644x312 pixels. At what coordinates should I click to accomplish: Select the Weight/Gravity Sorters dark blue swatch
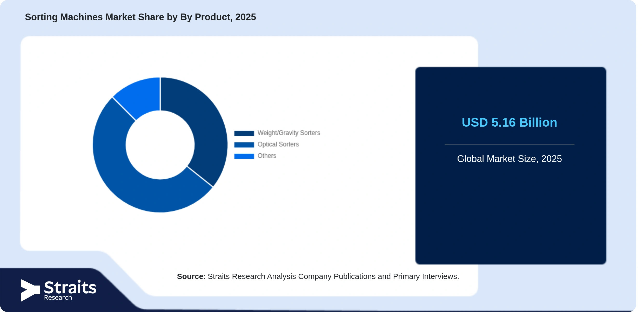244,133
